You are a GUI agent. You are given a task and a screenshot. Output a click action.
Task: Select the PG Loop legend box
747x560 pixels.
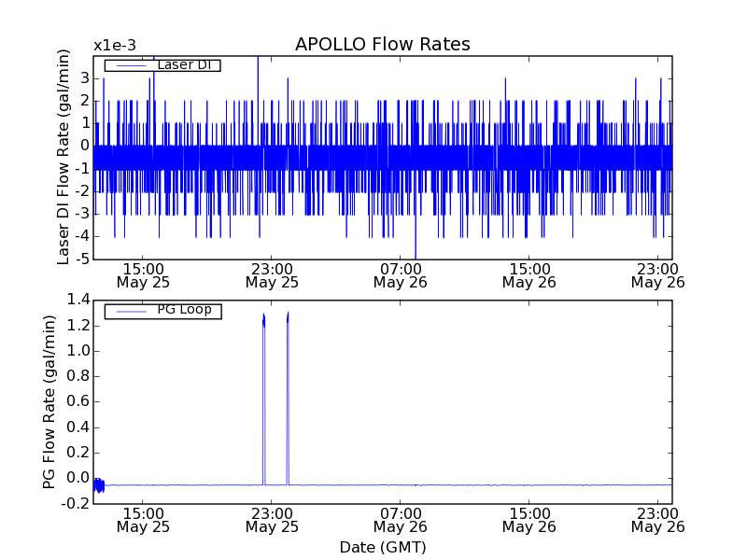point(162,311)
